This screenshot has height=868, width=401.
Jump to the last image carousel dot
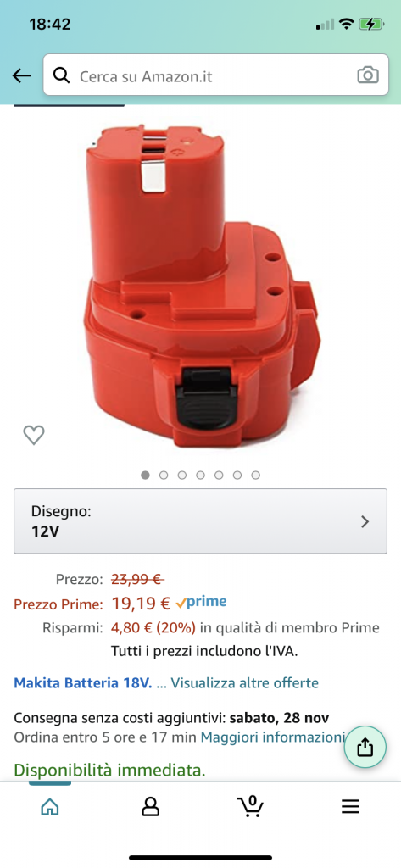click(255, 475)
